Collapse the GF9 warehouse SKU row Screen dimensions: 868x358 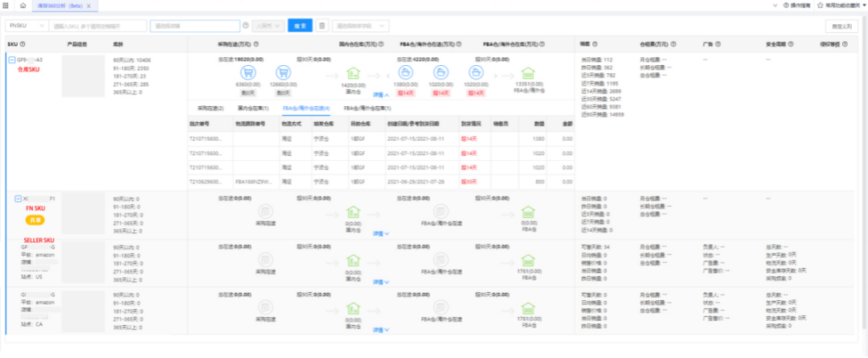[10, 60]
